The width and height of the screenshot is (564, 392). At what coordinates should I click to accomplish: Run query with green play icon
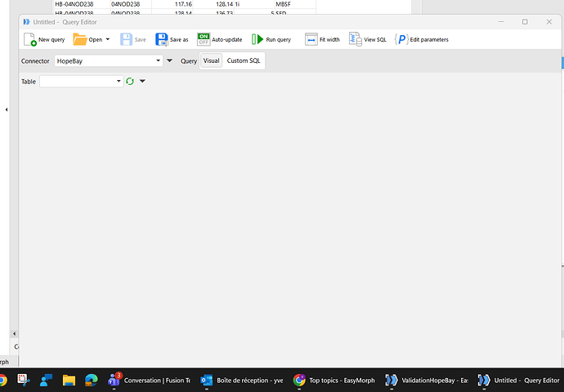271,39
